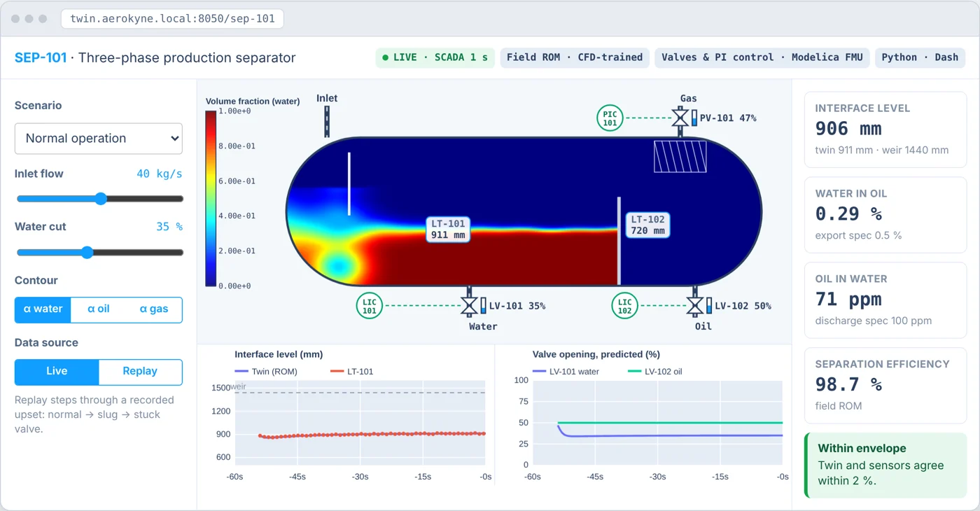Click the PV-101 47% valve reading
The height and width of the screenshot is (511, 980).
(728, 118)
